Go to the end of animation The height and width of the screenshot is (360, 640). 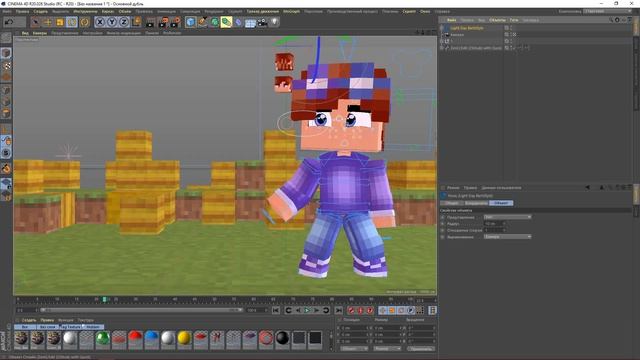pyautogui.click(x=338, y=311)
